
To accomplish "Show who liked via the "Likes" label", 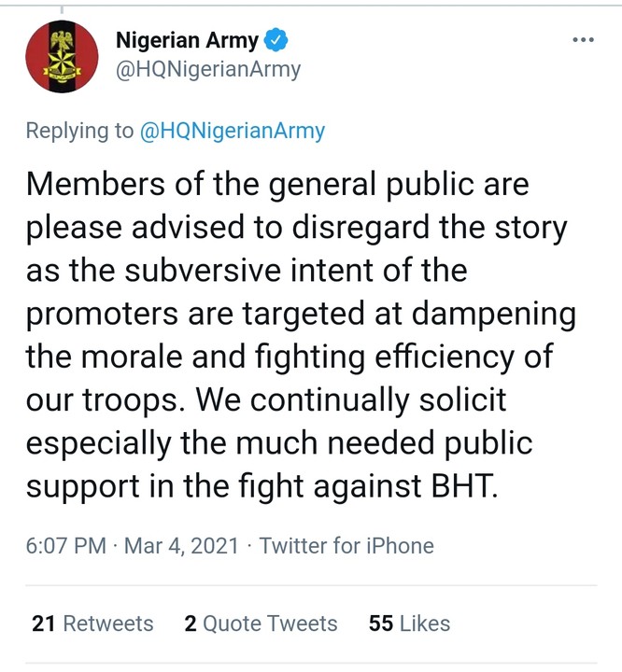I will tap(424, 623).
